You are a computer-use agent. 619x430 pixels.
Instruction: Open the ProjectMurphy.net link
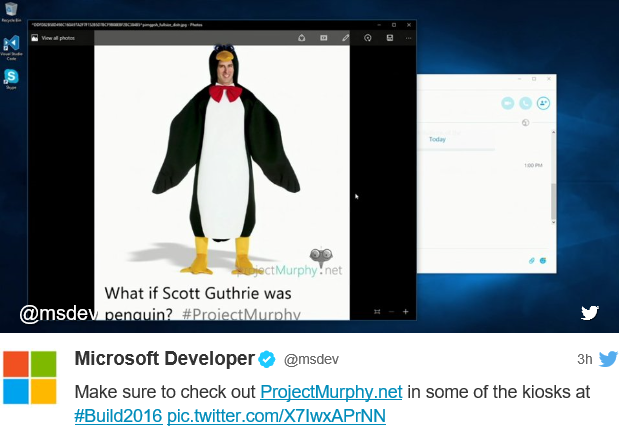point(331,392)
